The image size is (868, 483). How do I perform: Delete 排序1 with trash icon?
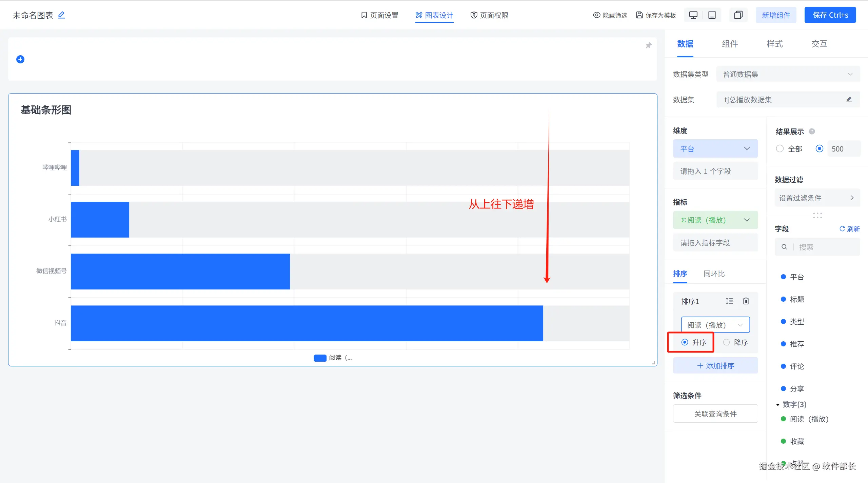point(746,301)
